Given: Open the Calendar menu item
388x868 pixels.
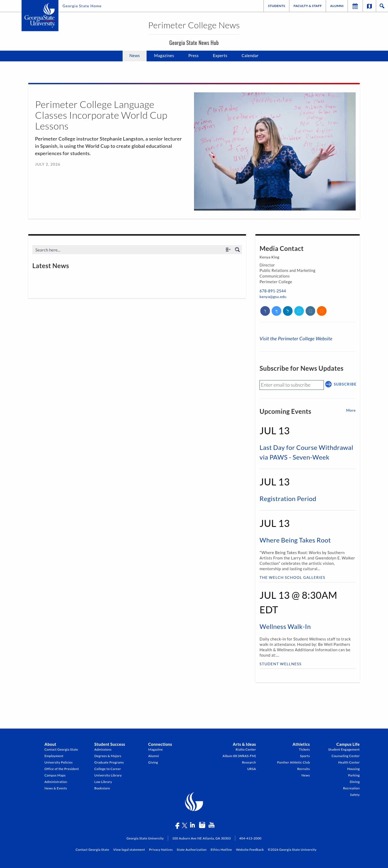Looking at the screenshot, I should coord(250,56).
